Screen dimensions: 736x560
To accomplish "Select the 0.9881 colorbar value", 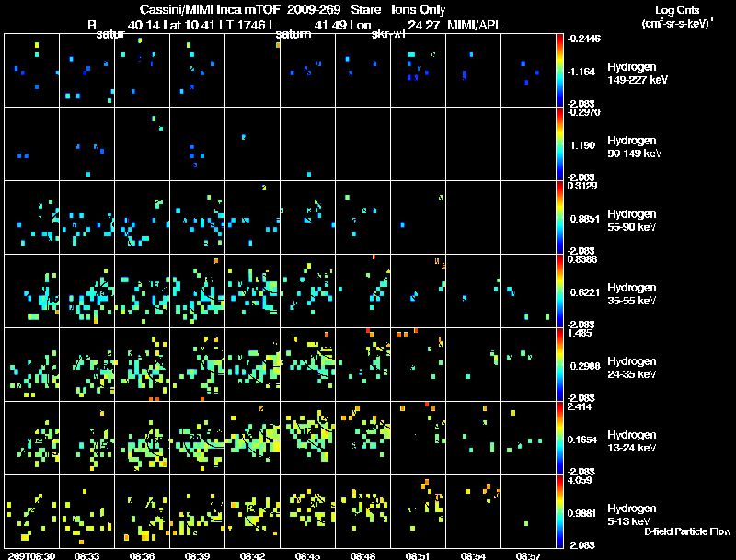I will tap(582, 514).
